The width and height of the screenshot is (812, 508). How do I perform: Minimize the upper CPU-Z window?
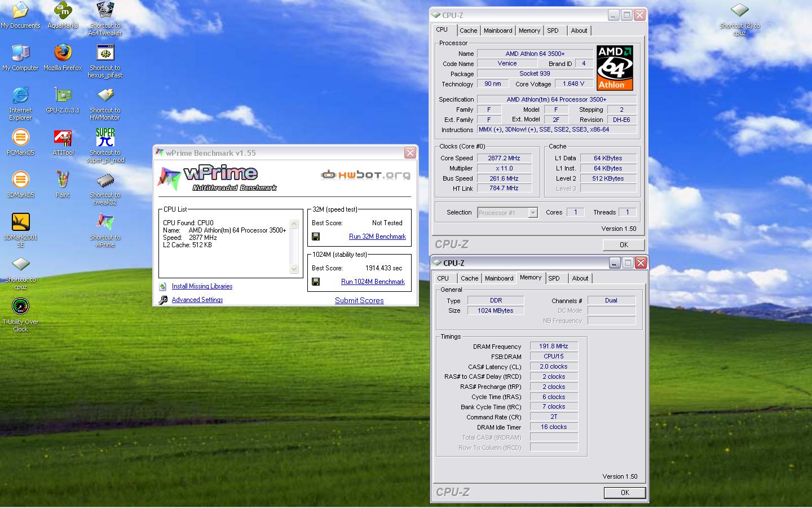(x=614, y=15)
